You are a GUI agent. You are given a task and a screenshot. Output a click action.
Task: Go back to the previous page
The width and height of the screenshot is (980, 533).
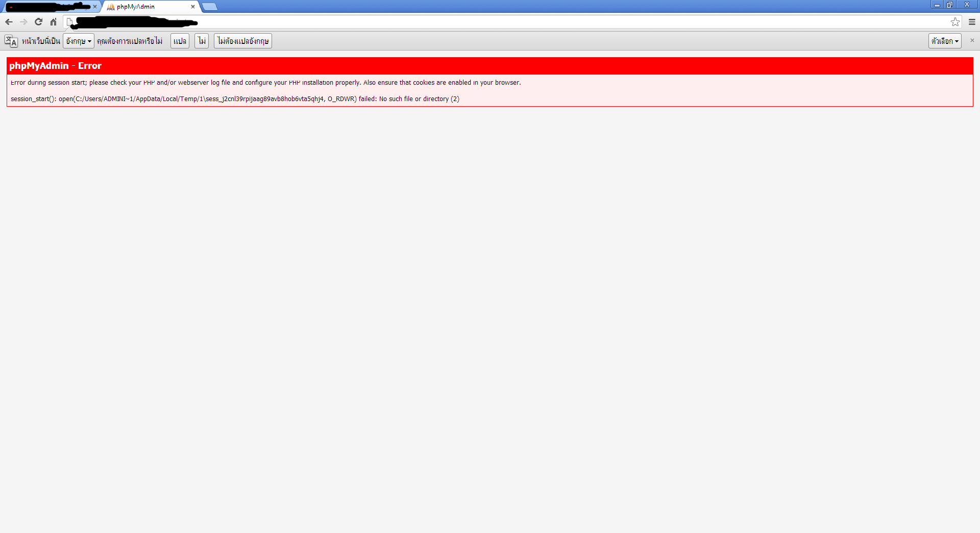click(x=9, y=22)
